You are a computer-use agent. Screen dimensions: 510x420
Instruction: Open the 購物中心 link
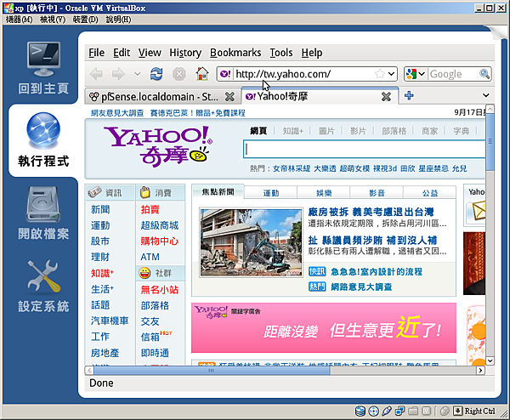point(160,241)
